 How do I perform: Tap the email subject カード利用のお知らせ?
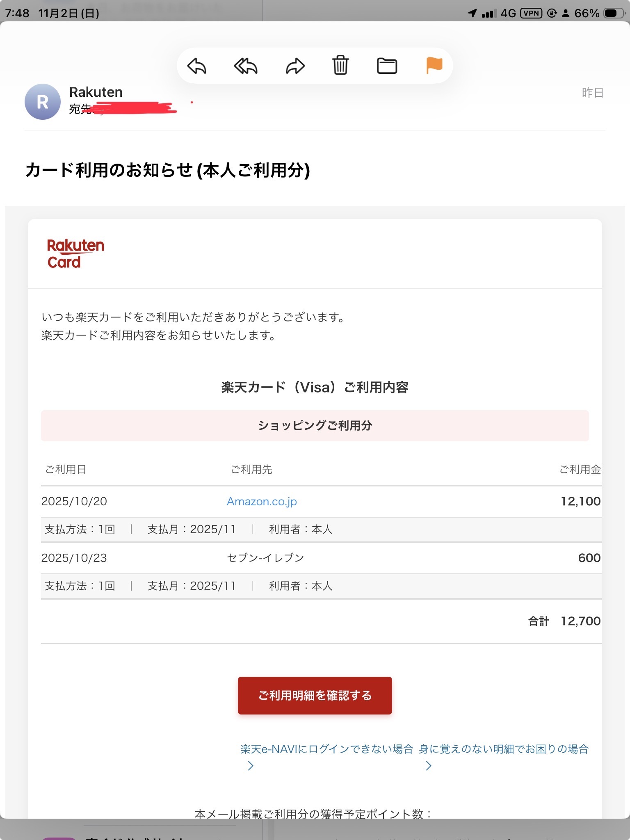167,170
